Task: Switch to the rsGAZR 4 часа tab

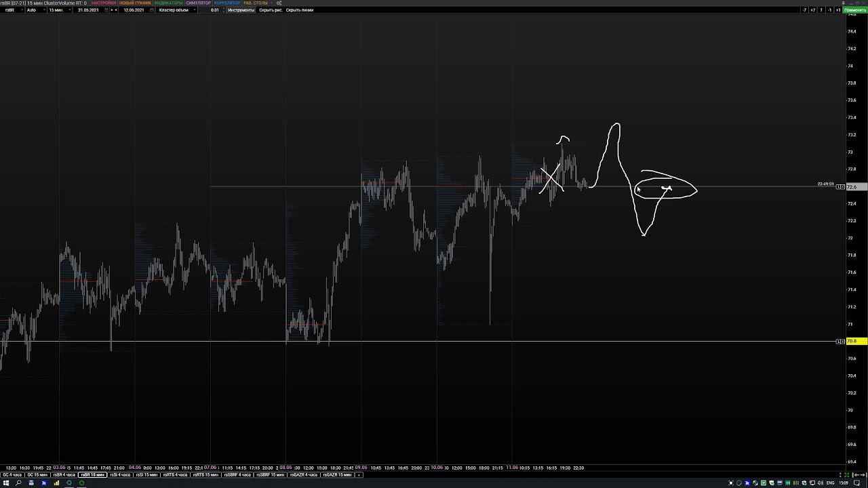Action: pos(304,474)
